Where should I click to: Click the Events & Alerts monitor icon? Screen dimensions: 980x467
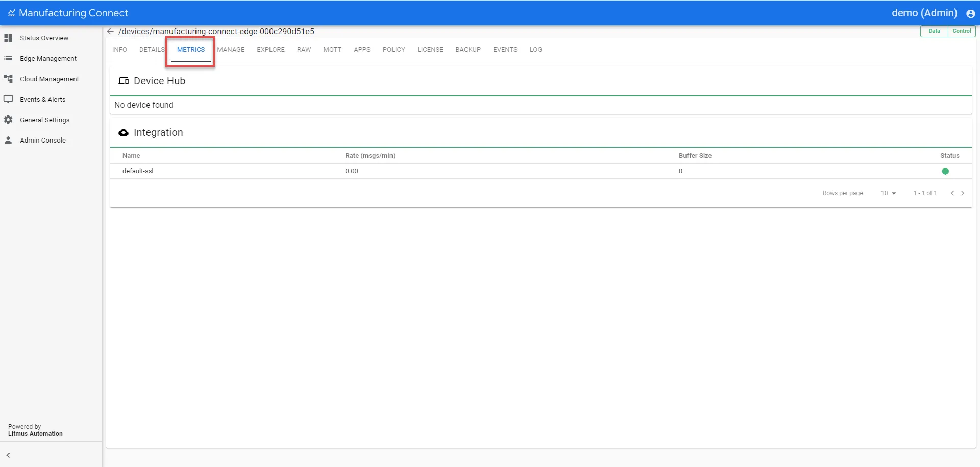8,99
